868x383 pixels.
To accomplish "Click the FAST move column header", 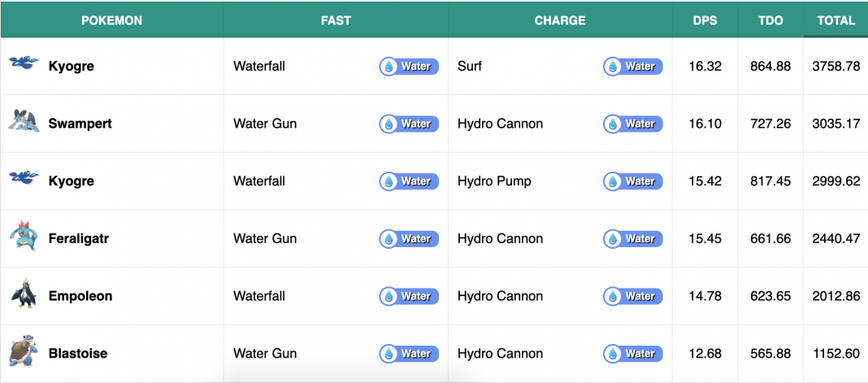I will pos(336,20).
